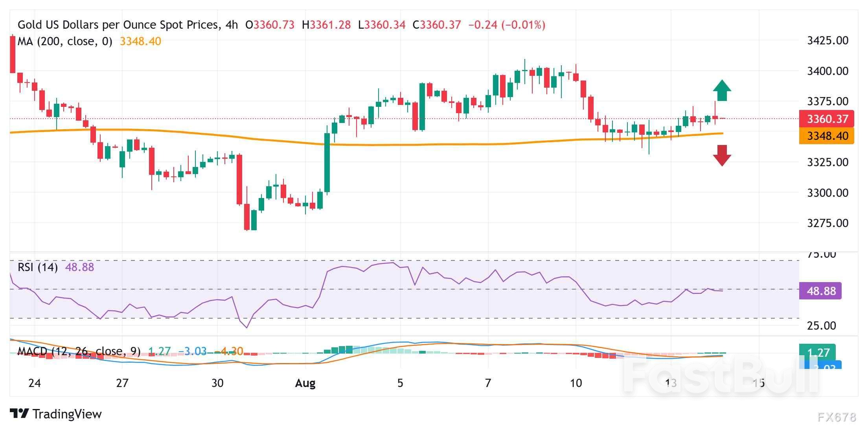Click the 3275.00 price axis label
Image resolution: width=868 pixels, height=431 pixels.
[828, 223]
